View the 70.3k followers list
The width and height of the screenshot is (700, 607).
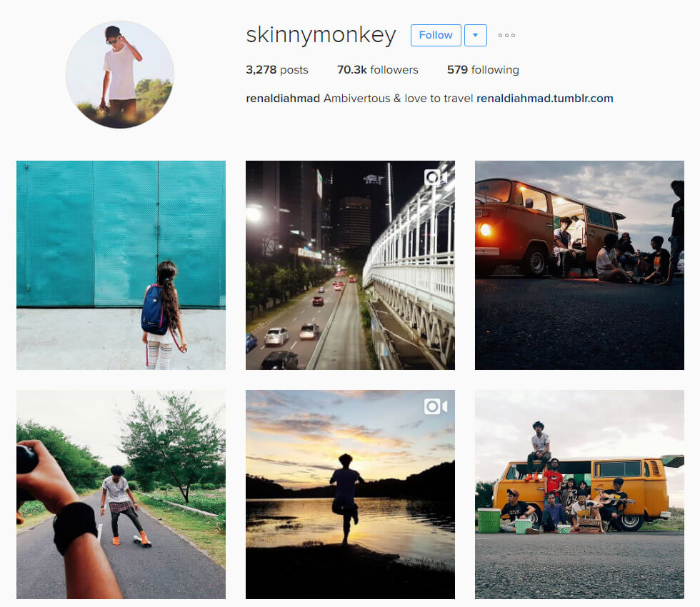[377, 70]
